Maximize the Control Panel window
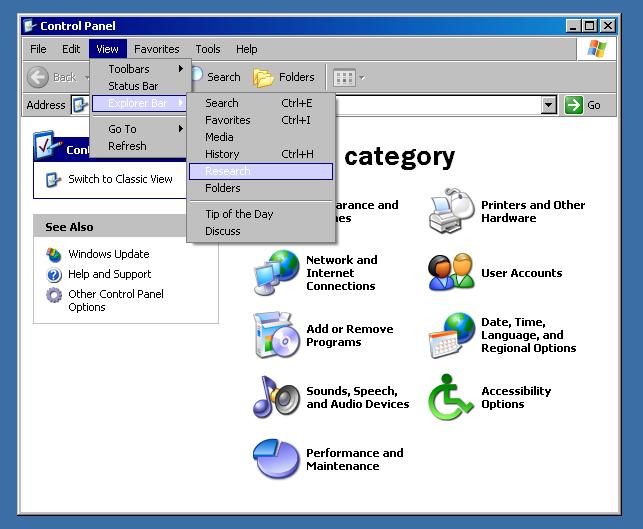643x529 pixels. point(590,26)
